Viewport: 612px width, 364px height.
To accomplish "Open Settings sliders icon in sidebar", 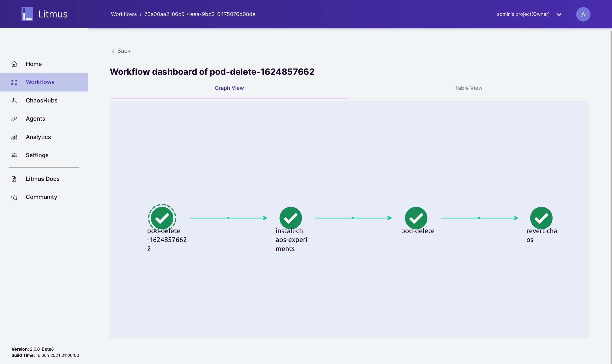I will pos(14,155).
